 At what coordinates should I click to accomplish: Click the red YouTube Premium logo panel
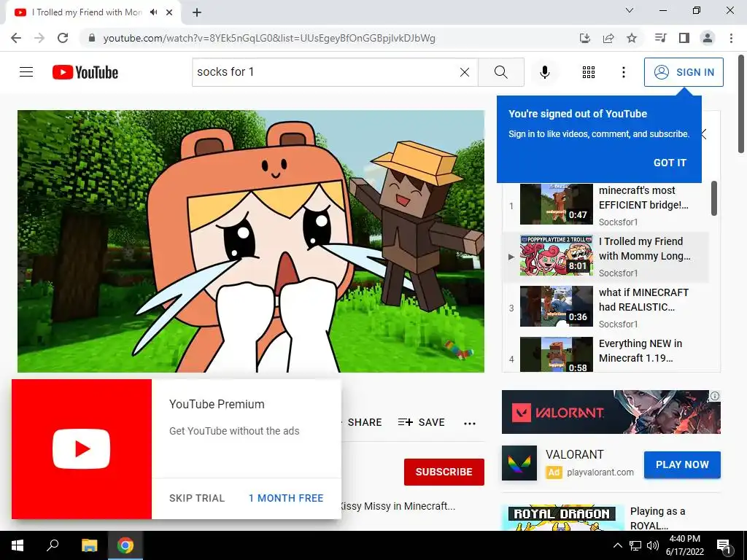tap(82, 449)
